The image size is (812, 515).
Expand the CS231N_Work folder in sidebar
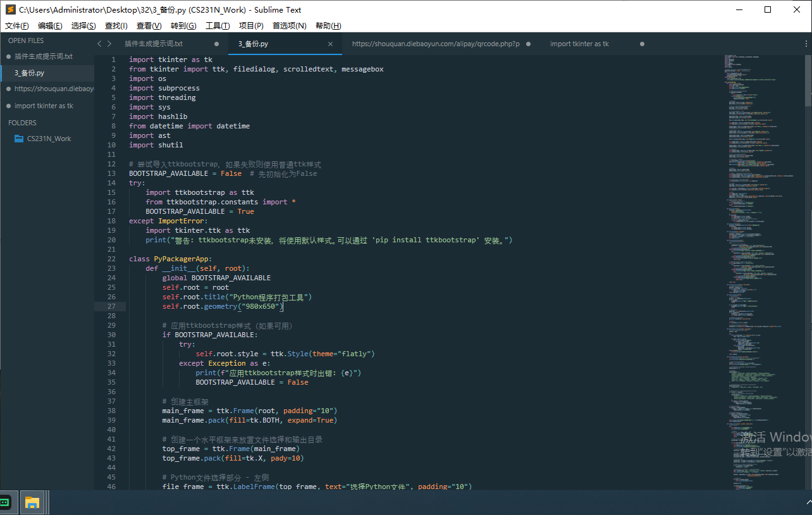(x=49, y=139)
